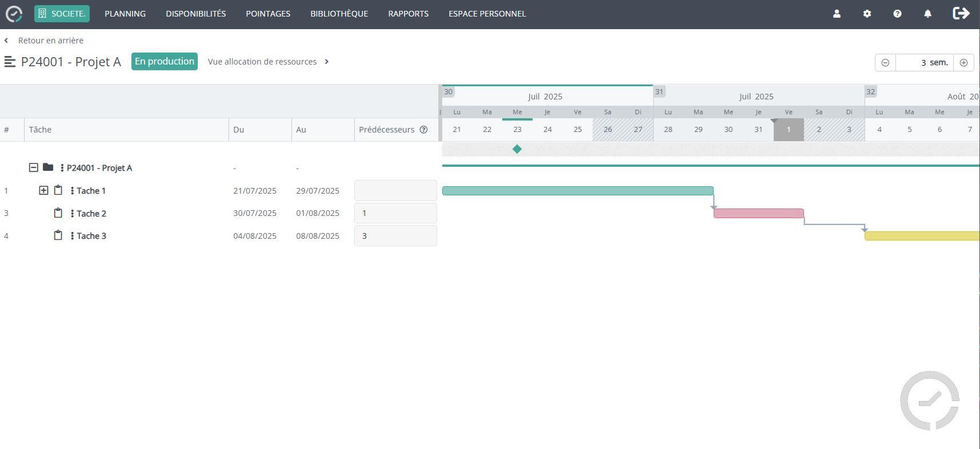
Task: Go to the RAPPORTS menu
Action: [x=408, y=14]
